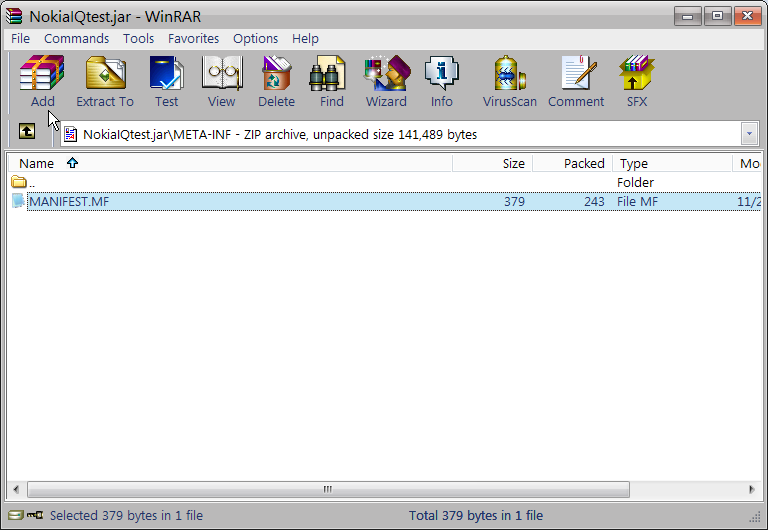Open the Extract To tool
Screen dimensions: 768x530
[105, 81]
